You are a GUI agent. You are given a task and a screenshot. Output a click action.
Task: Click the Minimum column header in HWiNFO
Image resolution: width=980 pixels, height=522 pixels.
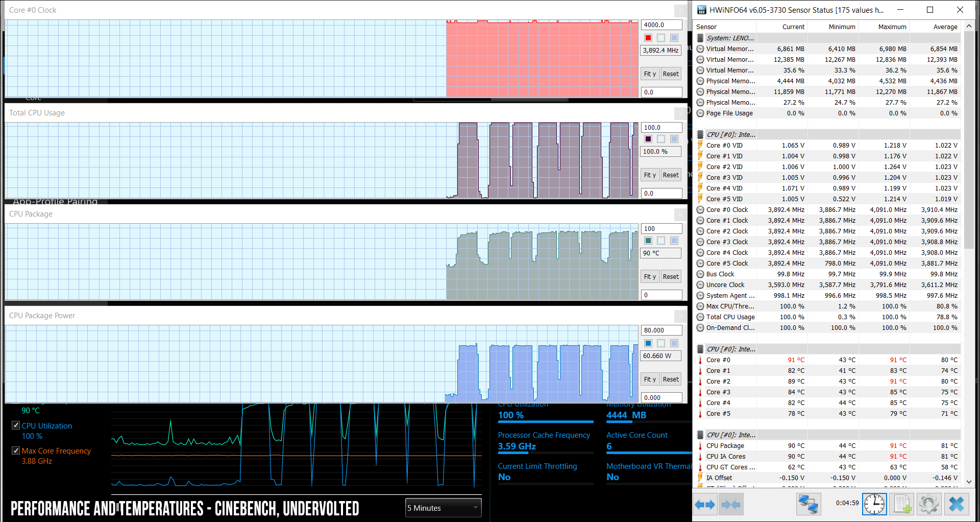(832, 27)
